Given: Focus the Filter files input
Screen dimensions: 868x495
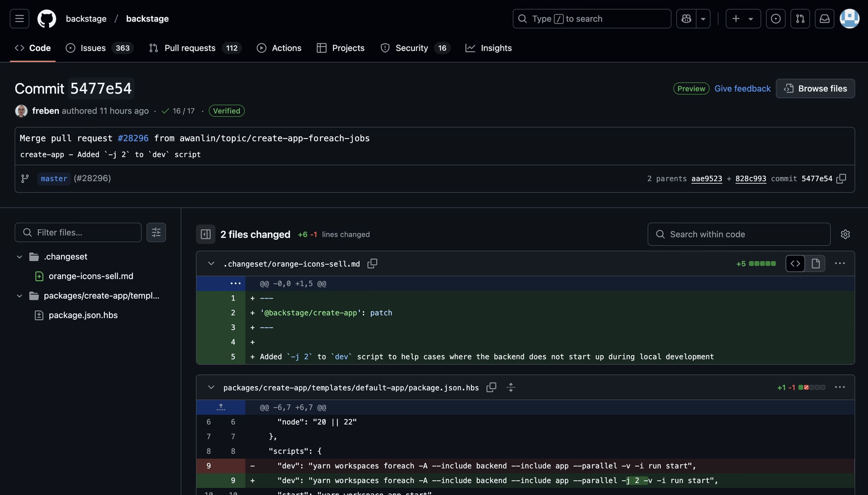Looking at the screenshot, I should tap(78, 232).
